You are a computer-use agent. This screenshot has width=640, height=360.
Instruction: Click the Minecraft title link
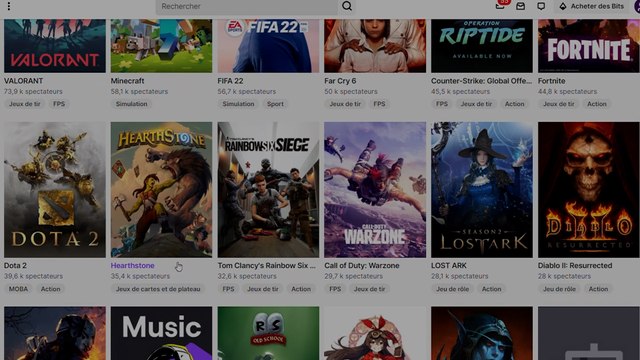[127, 81]
